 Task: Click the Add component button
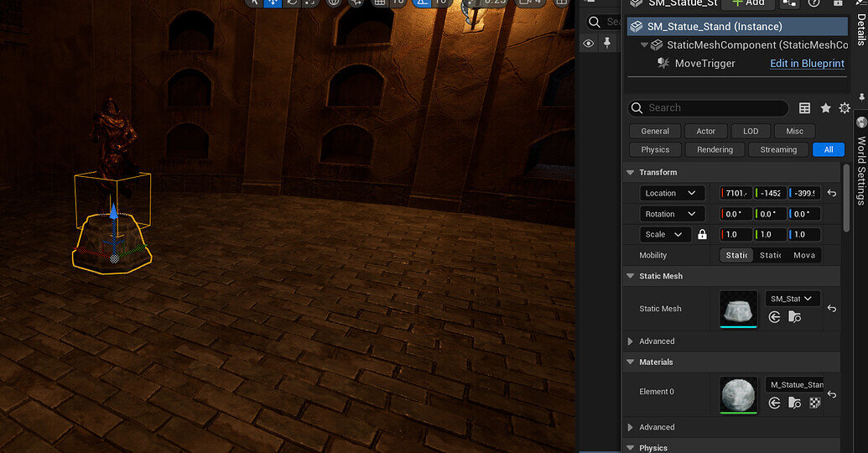pos(748,3)
